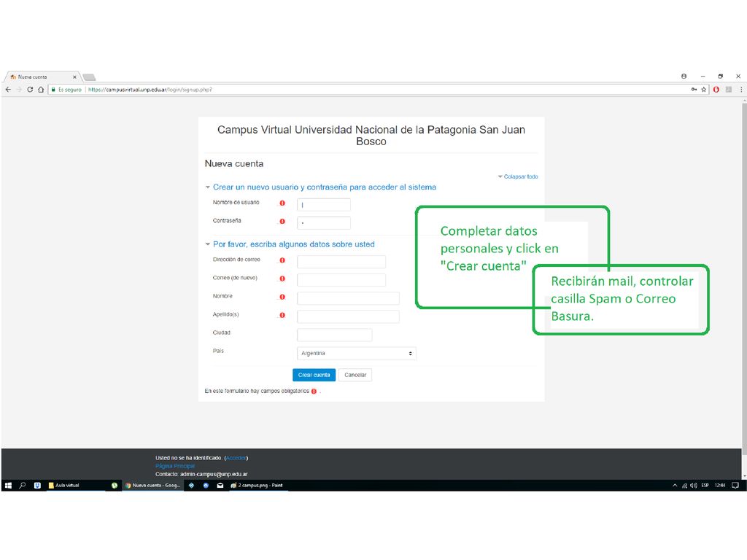Focus the Correo (de nuevo) field
Viewport: 747px width, 560px height.
341,280
